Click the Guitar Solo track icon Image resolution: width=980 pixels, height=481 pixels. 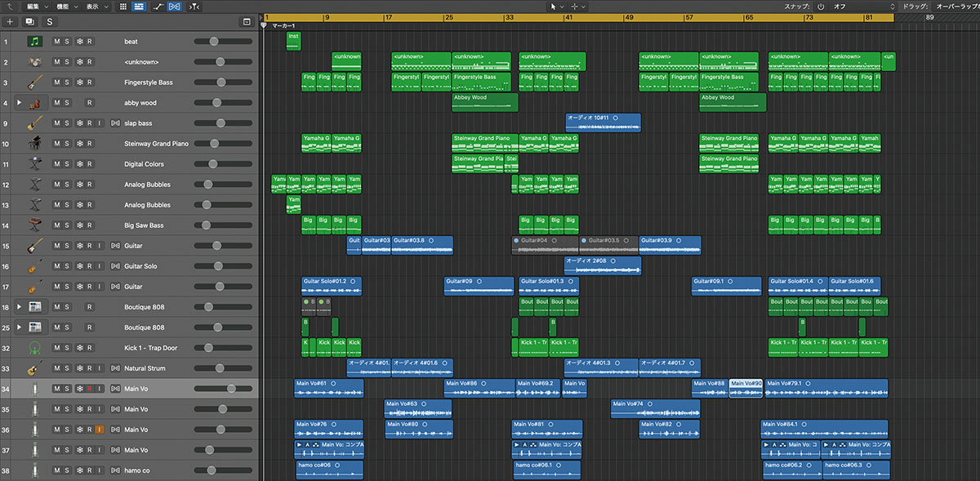34,266
